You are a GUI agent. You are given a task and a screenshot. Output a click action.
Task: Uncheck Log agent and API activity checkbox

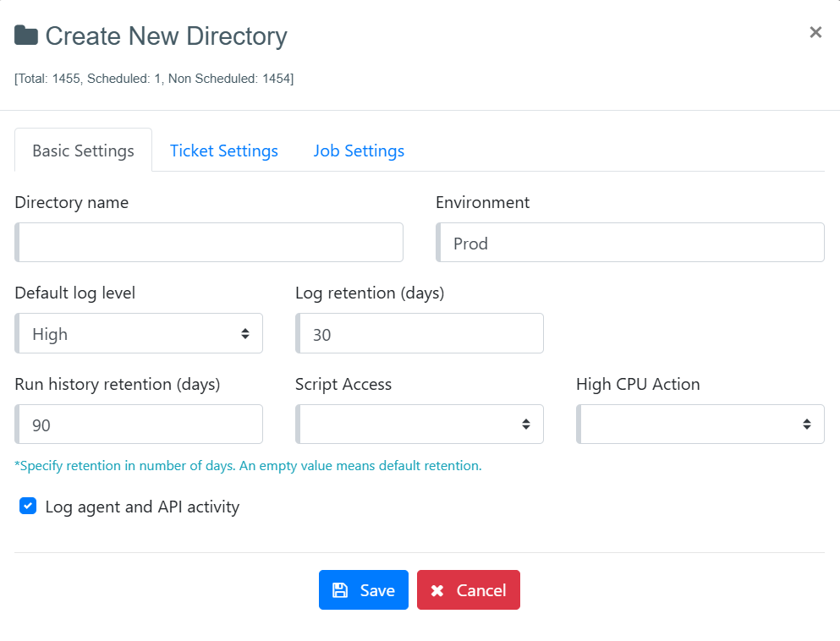coord(28,507)
